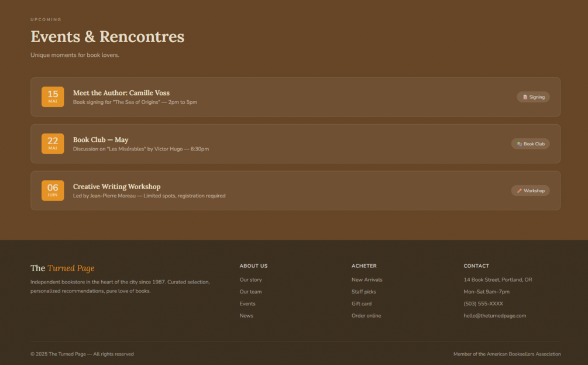Open Staff picks footer link
Image resolution: width=588 pixels, height=365 pixels.
[x=364, y=292]
